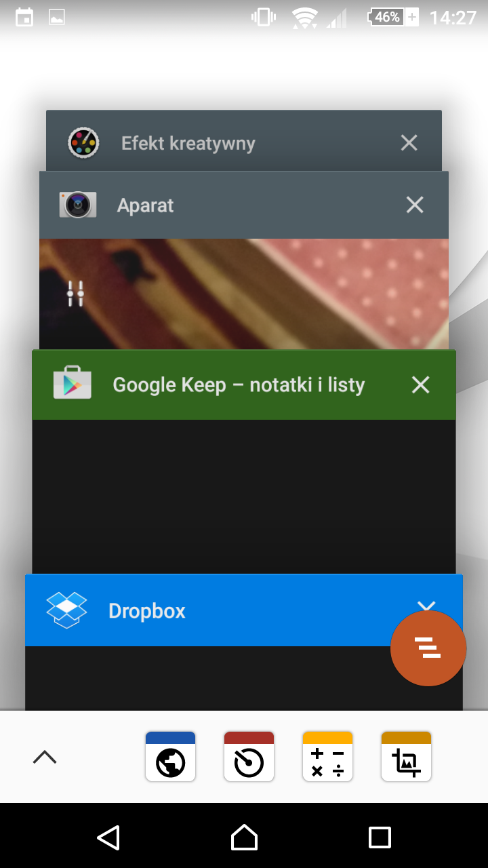This screenshot has height=868, width=488.
Task: Close the Efekt kreatywny card
Action: tap(409, 142)
